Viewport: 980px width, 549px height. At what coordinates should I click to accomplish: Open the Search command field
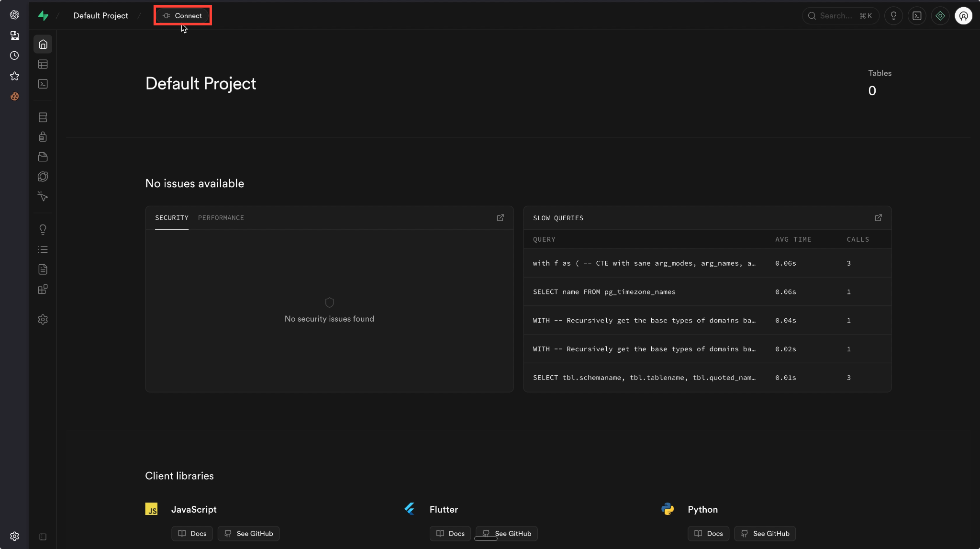tap(840, 16)
